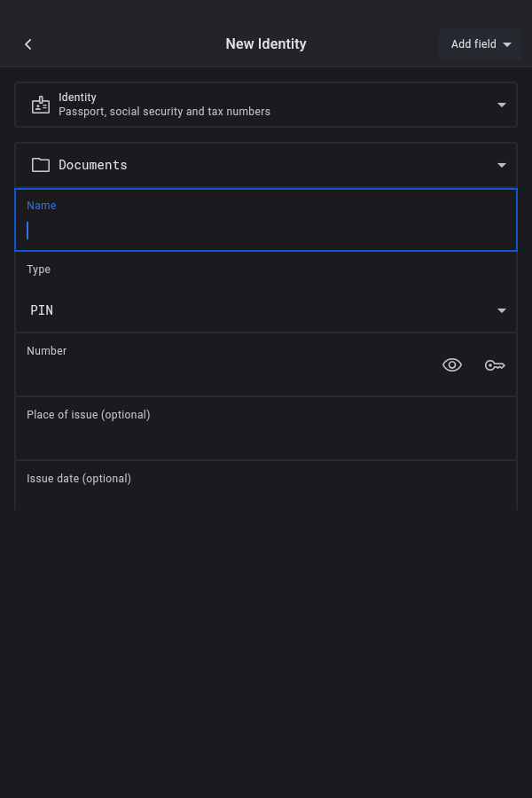Toggle Number visibility with the eye icon
Viewport: 532px width, 798px height.
coord(452,365)
